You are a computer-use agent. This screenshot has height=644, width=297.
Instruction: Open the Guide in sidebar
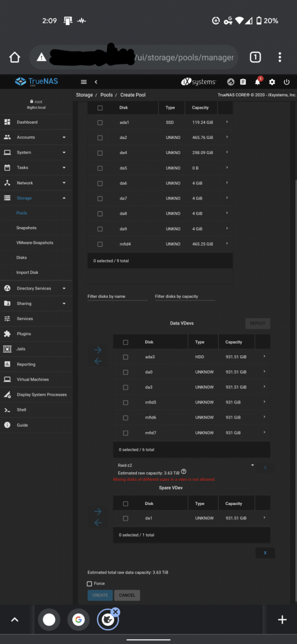coord(36,425)
